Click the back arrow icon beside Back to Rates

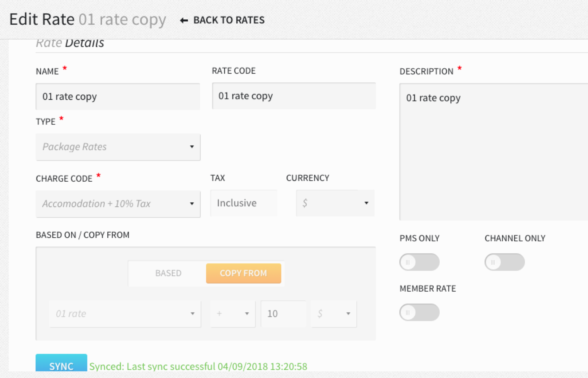click(184, 20)
